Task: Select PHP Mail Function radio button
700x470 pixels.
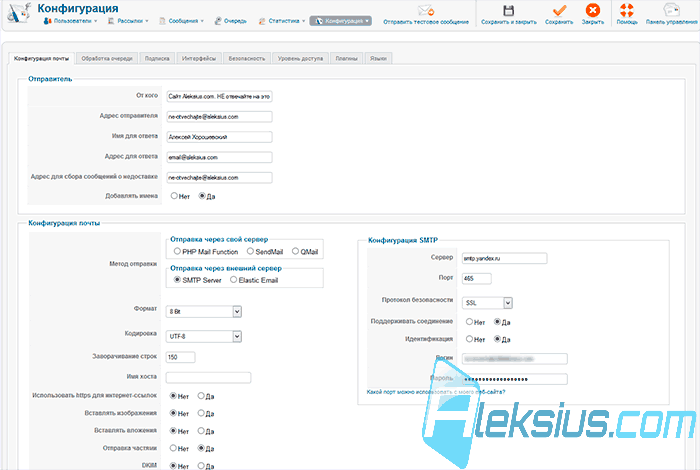Action: pos(177,251)
